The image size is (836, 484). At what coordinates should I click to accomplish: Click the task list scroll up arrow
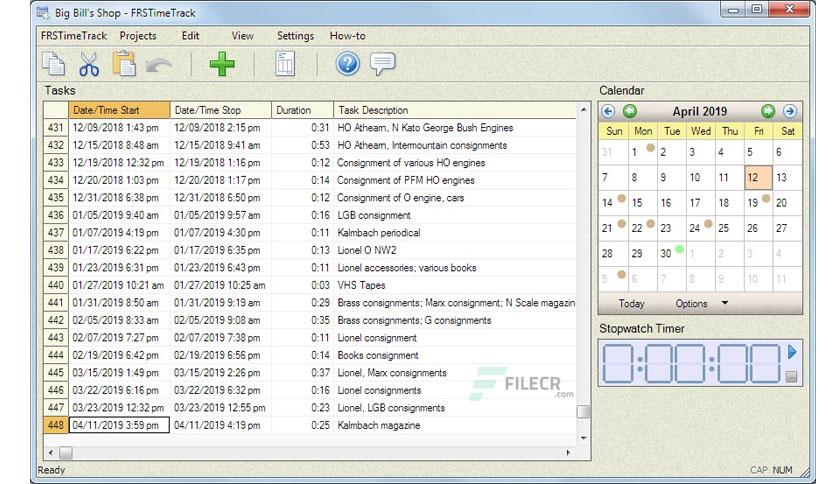[583, 109]
